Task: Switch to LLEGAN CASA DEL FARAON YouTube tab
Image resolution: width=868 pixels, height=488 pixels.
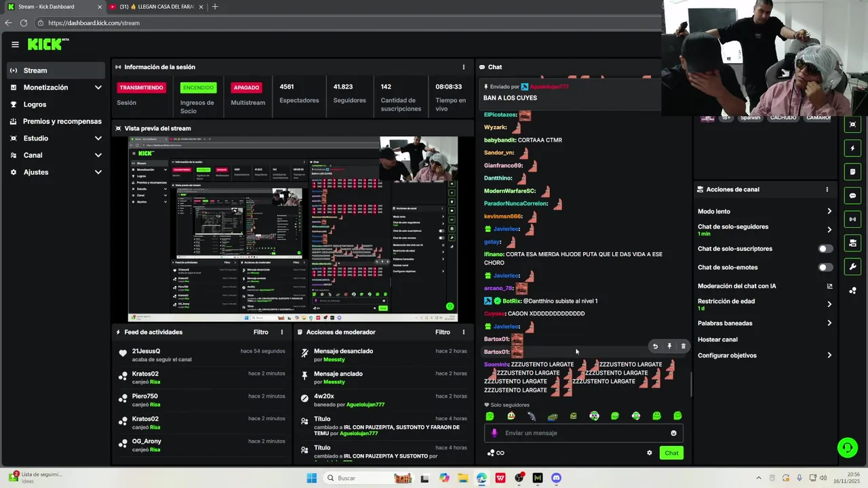Action: click(x=156, y=7)
